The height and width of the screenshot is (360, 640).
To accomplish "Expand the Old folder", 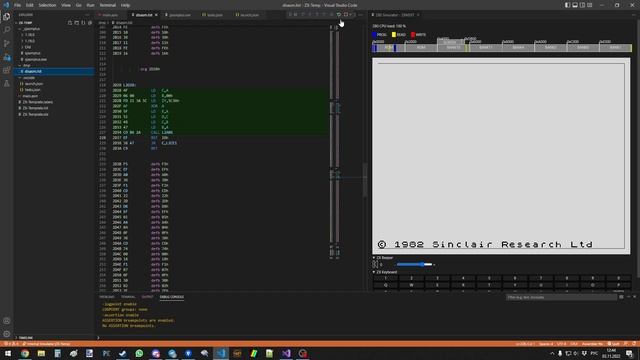I will 27,47.
